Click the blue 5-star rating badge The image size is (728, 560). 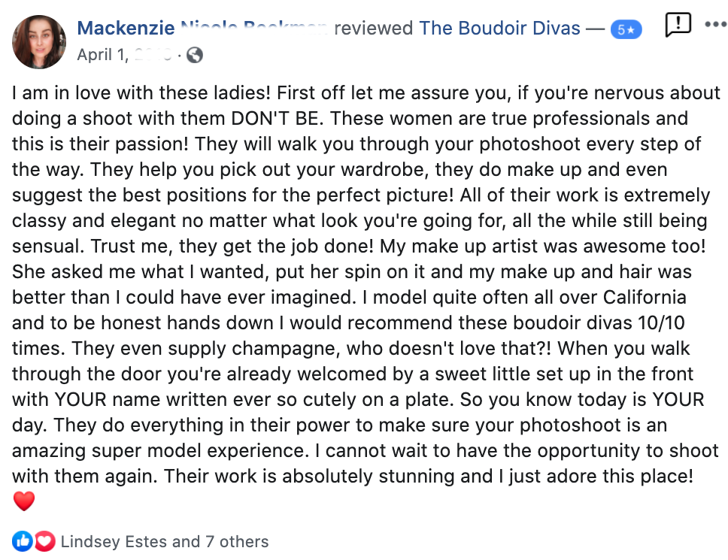[626, 30]
